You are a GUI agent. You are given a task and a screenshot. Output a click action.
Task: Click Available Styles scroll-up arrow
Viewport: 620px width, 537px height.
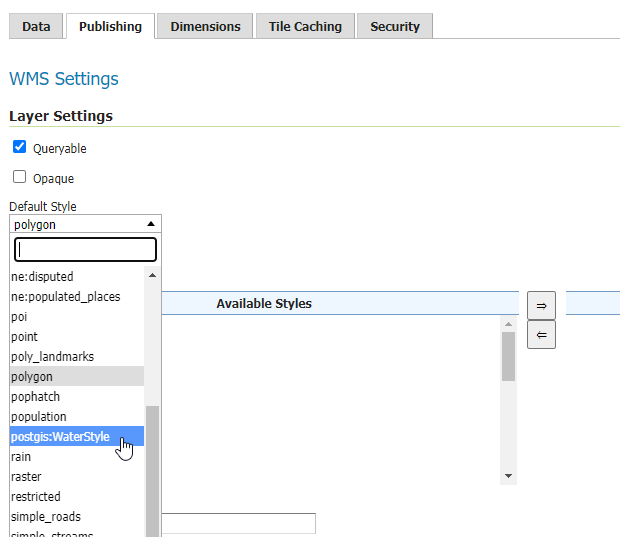pyautogui.click(x=508, y=324)
